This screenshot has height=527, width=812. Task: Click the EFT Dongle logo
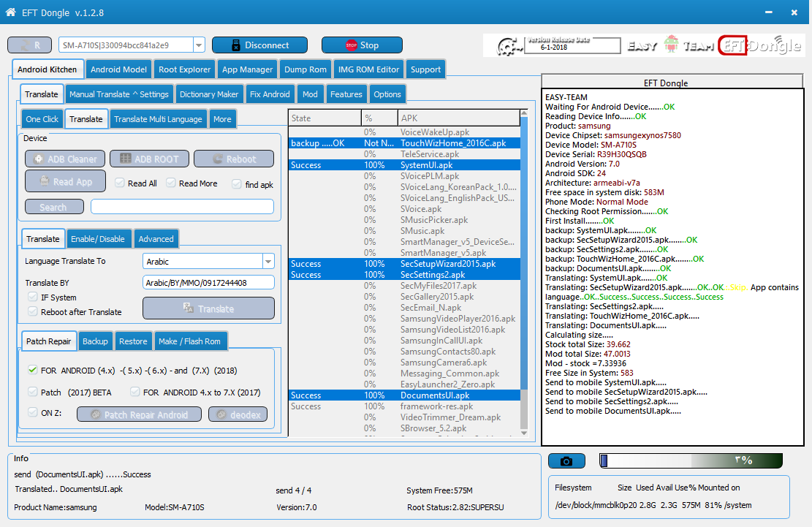tap(760, 45)
